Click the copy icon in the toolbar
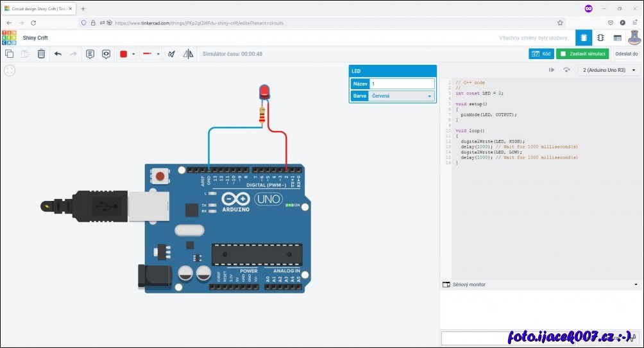The width and height of the screenshot is (644, 348). click(9, 54)
